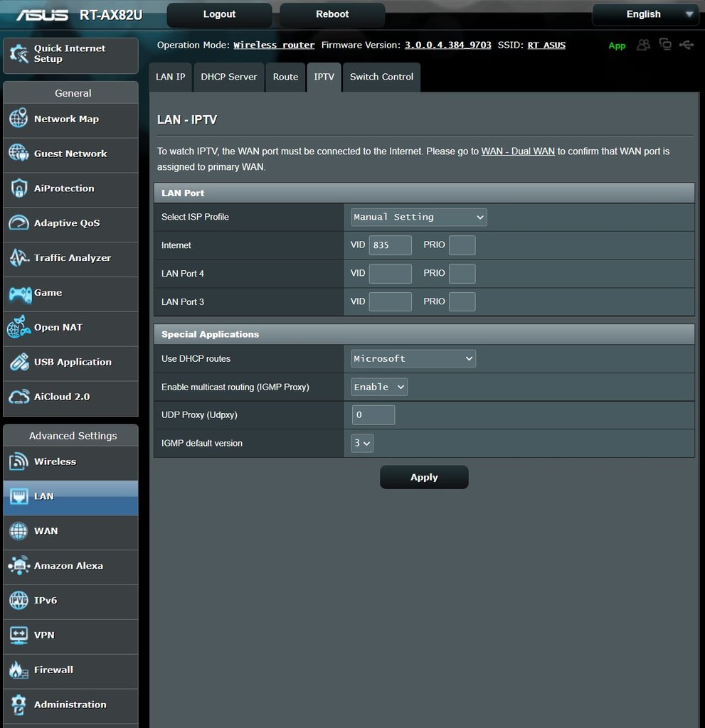
Task: Open Network Map from sidebar icon
Action: (x=18, y=119)
